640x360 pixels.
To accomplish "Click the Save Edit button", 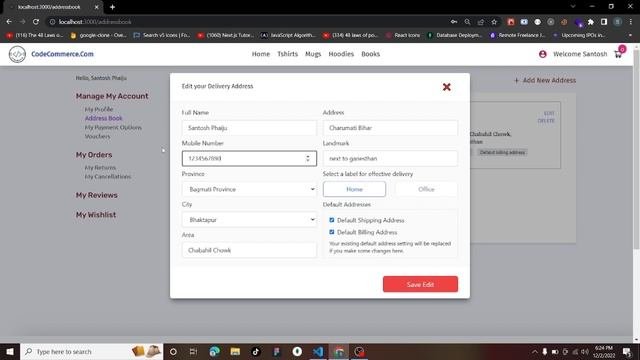I will coord(420,284).
